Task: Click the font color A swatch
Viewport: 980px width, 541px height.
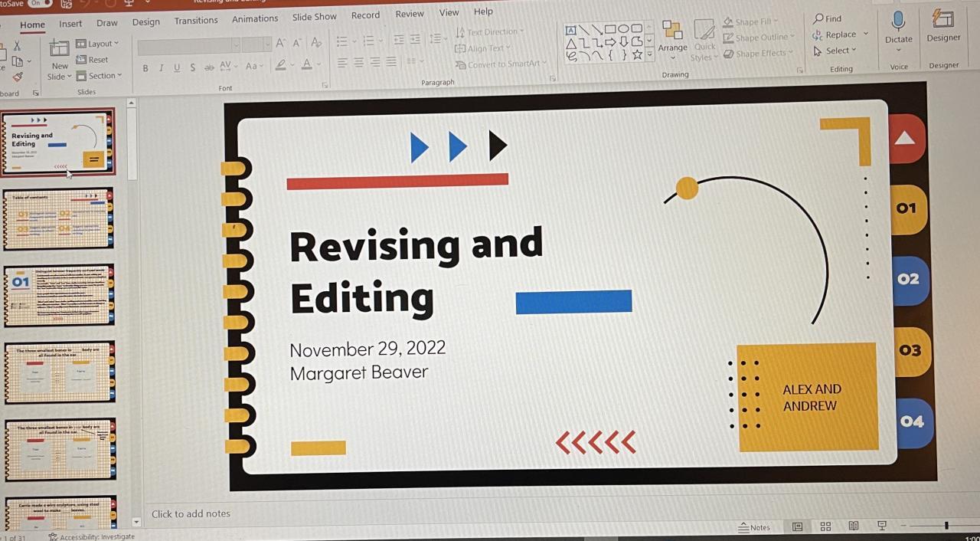Action: (307, 64)
